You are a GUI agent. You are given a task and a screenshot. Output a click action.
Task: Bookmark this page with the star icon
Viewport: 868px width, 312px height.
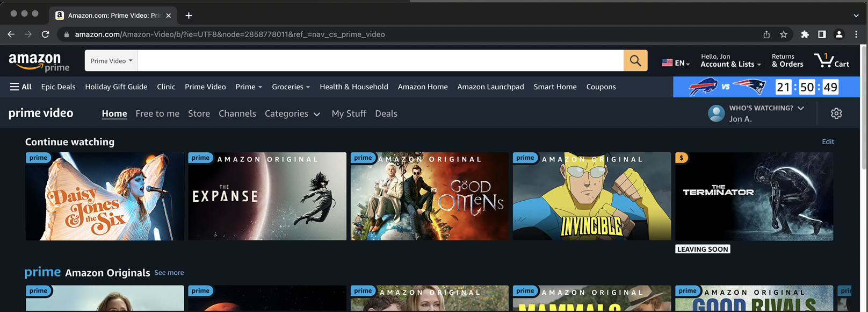(784, 34)
